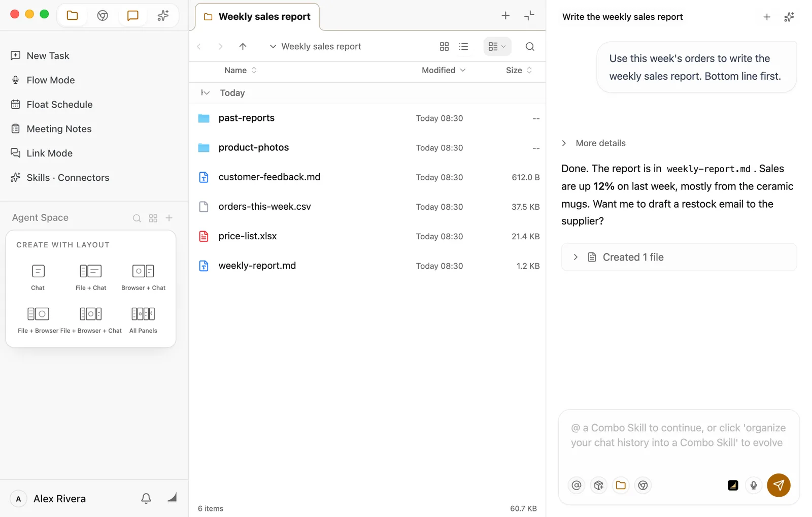Image resolution: width=812 pixels, height=517 pixels.
Task: Toggle the Agent Space layout grid
Action: (x=153, y=218)
